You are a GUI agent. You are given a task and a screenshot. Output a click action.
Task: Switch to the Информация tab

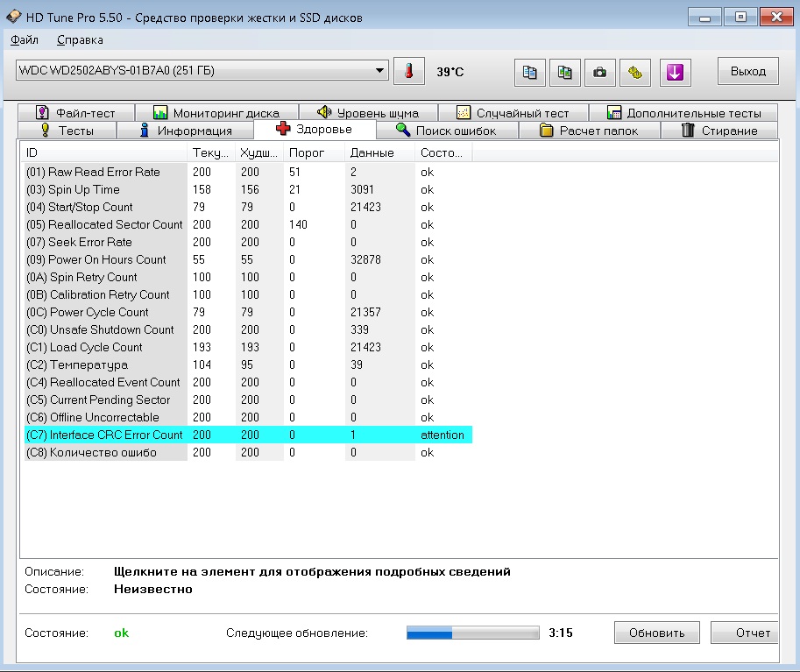[186, 131]
